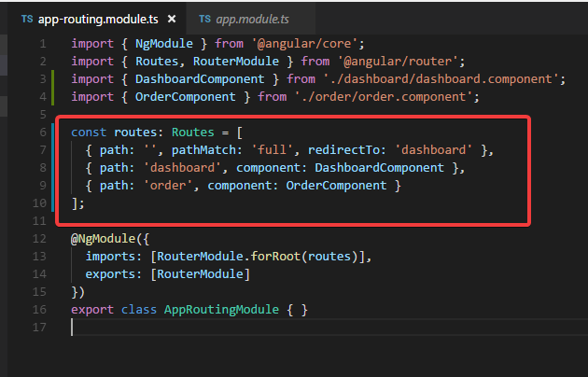Click './dashboard/dashboard.component' path string
This screenshot has height=377, width=588.
[x=441, y=79]
